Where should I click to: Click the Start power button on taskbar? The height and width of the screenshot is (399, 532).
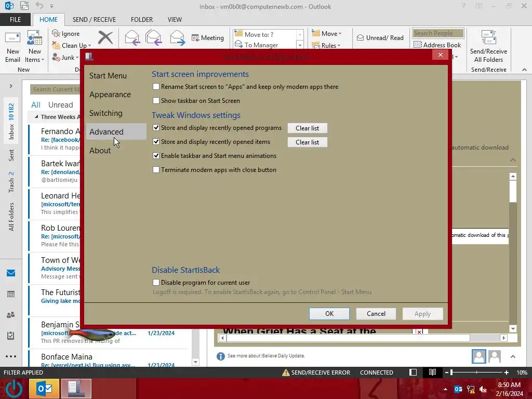point(14,389)
